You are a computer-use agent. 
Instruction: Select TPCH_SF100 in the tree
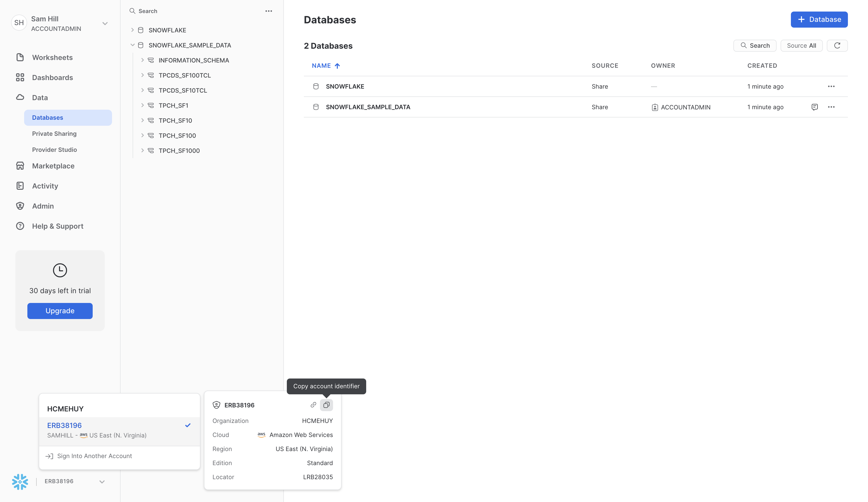(177, 136)
